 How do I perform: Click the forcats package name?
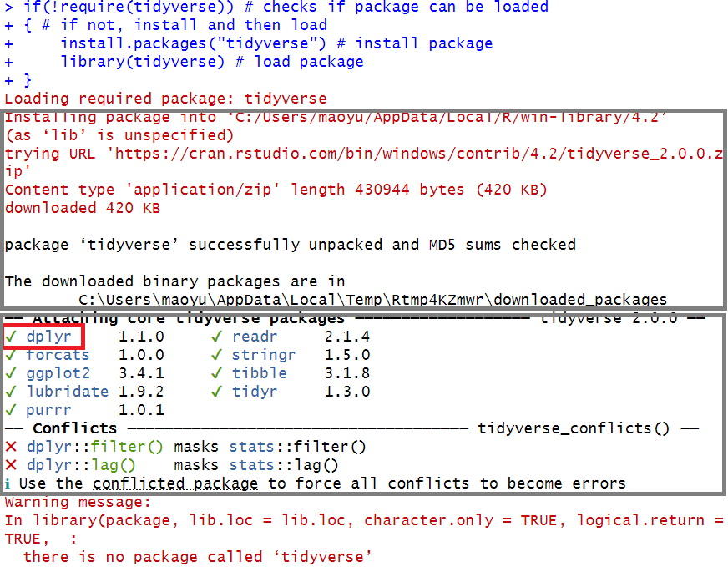coord(58,355)
